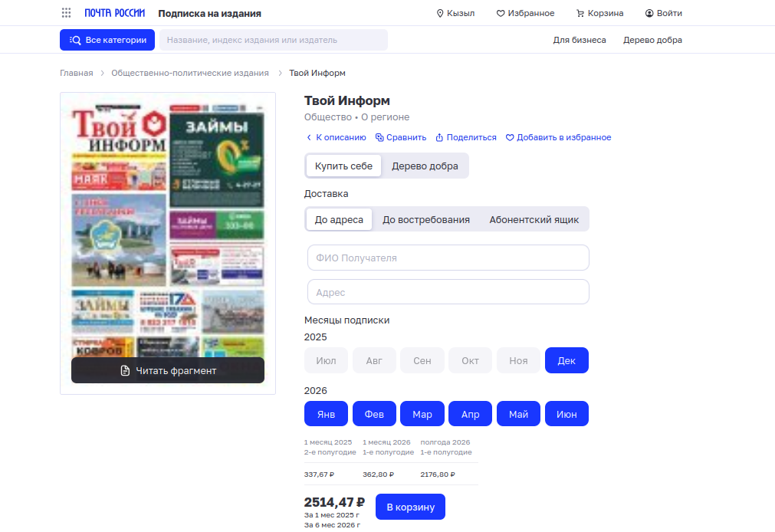Deselect month Янв 2026
The height and width of the screenshot is (532, 775).
coord(327,414)
